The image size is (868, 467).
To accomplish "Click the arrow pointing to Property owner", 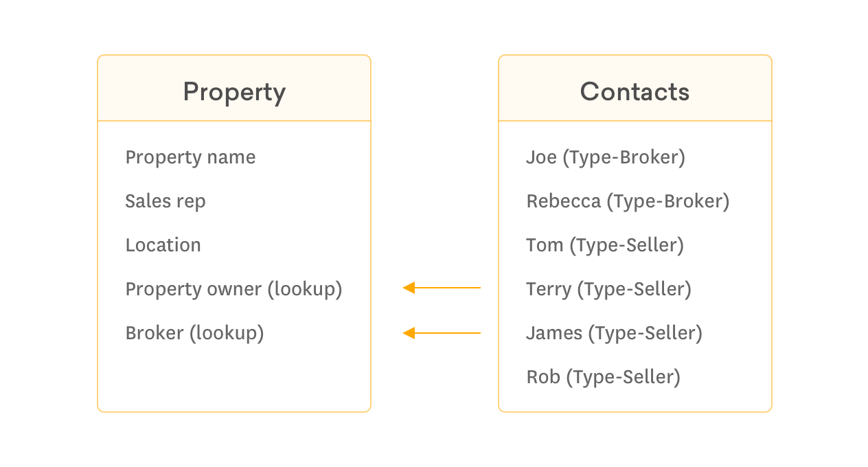I will click(x=442, y=288).
